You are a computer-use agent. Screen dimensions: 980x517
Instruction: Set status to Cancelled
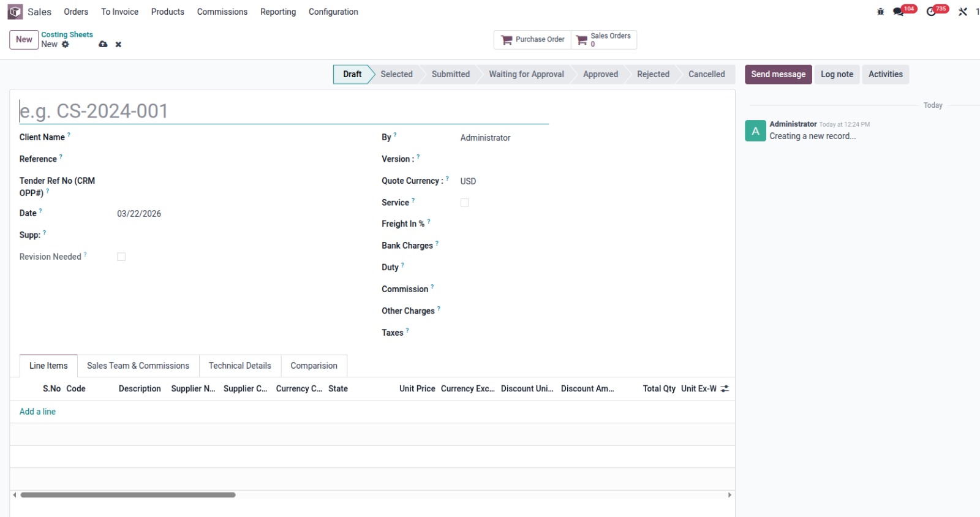tap(706, 74)
